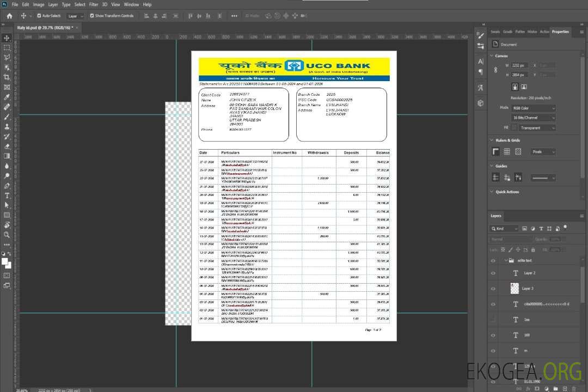Open the guide line style dropdown
The image size is (588, 392).
(543, 178)
